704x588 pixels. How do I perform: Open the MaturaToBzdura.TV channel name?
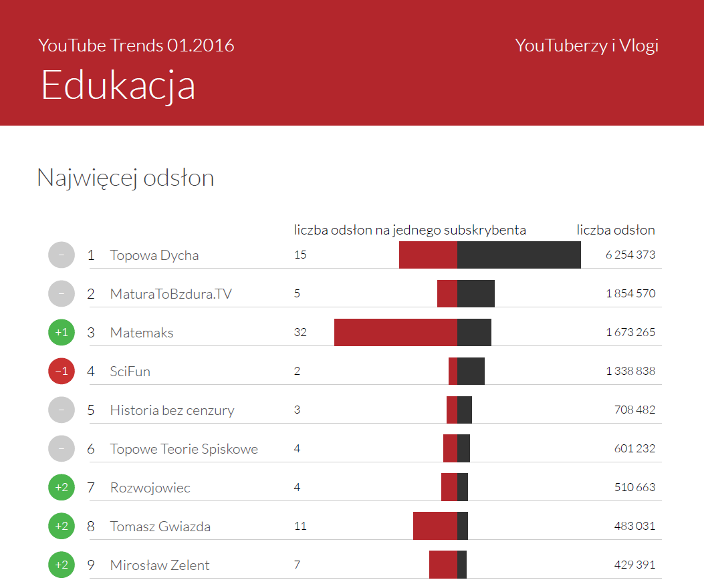pos(170,294)
